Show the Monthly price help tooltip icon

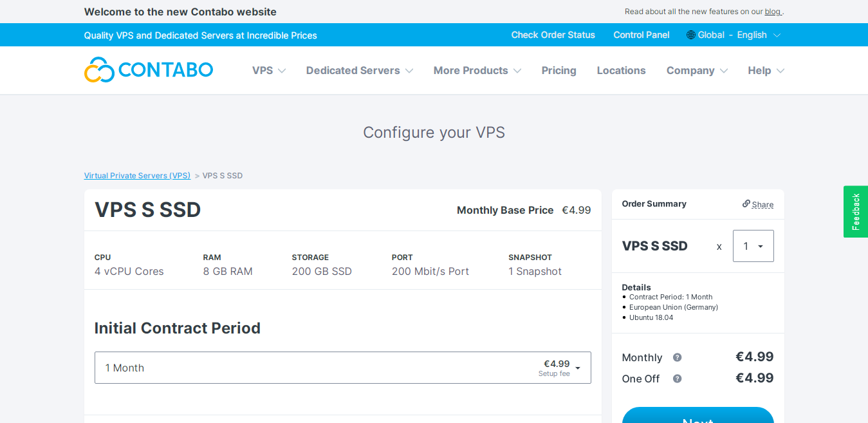[x=677, y=357]
